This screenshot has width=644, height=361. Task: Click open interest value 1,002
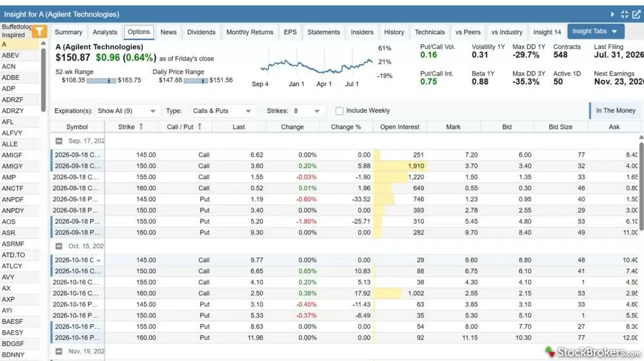click(415, 293)
